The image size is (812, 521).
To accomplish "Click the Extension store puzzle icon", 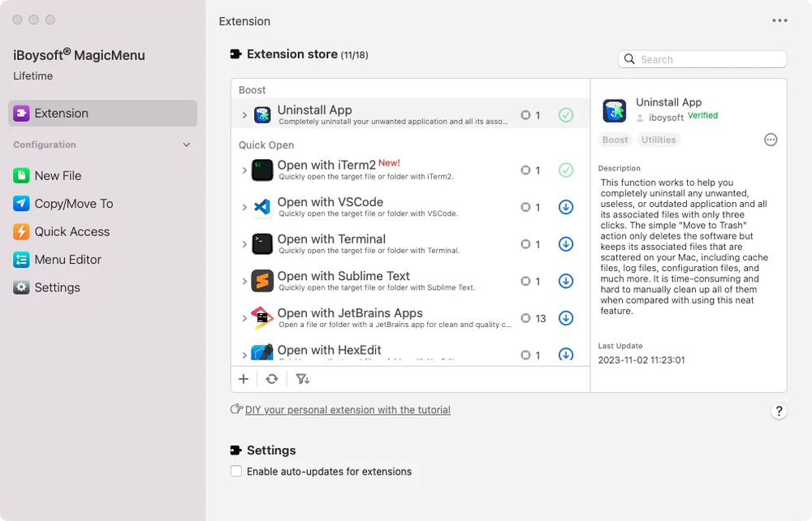I will [x=236, y=54].
